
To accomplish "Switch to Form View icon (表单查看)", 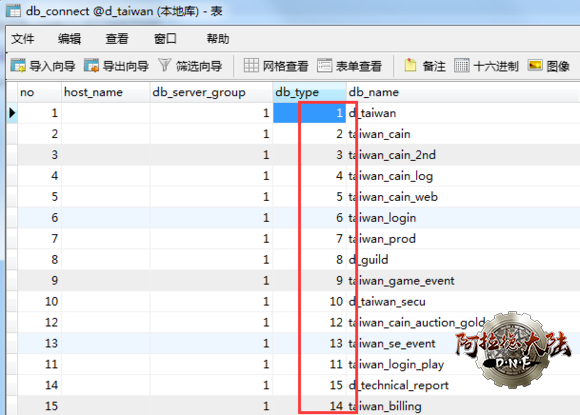I will click(324, 65).
